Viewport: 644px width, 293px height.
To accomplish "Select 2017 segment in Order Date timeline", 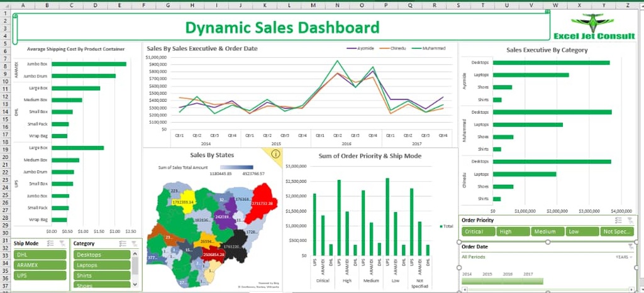I will [533, 281].
